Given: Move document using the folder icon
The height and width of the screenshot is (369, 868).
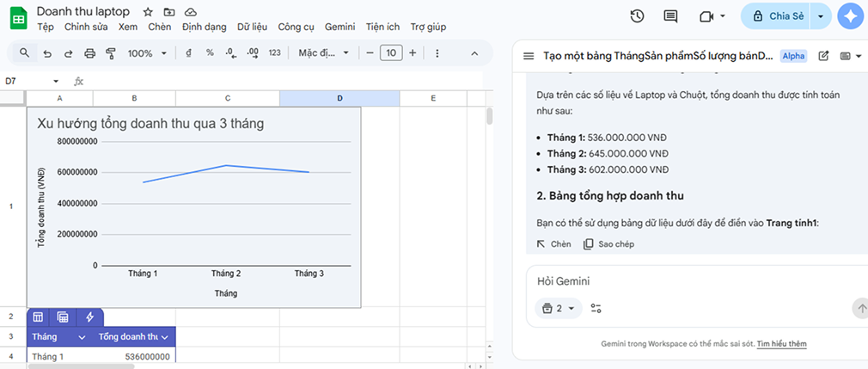Looking at the screenshot, I should pyautogui.click(x=168, y=12).
